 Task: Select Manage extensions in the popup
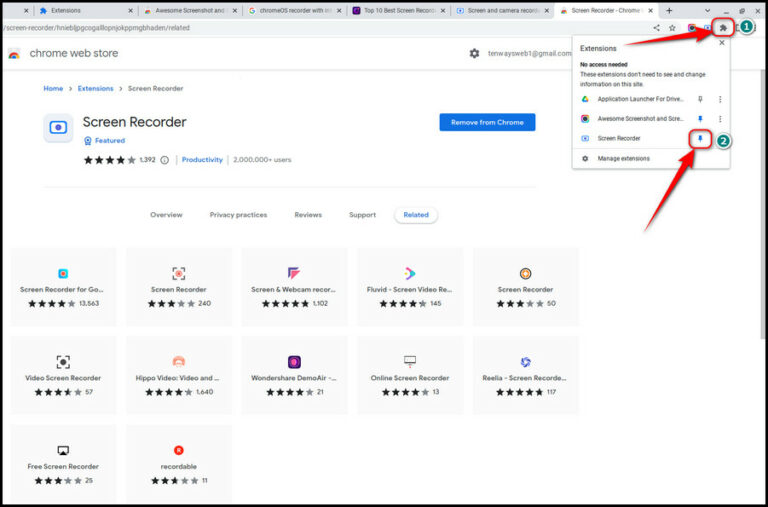(x=623, y=159)
